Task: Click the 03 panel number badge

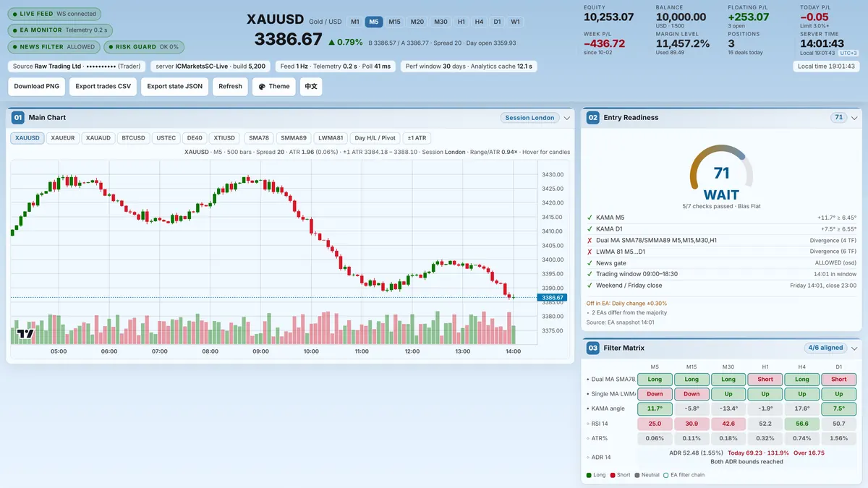Action: (x=593, y=348)
